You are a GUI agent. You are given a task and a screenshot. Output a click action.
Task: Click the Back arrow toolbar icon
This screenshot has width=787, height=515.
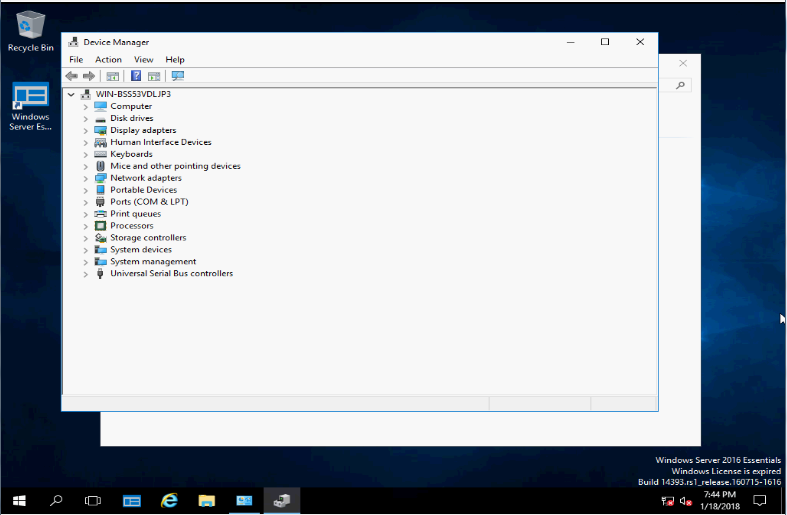(71, 76)
